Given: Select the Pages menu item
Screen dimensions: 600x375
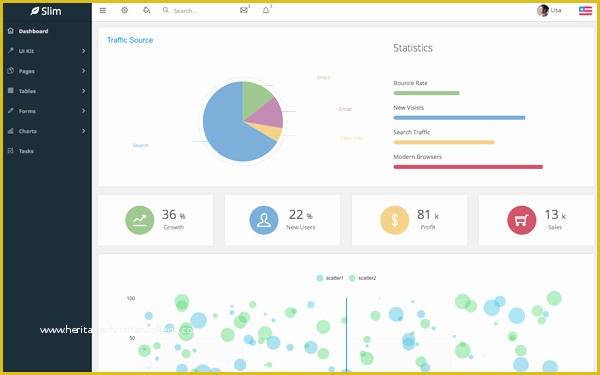Looking at the screenshot, I should pos(47,71).
